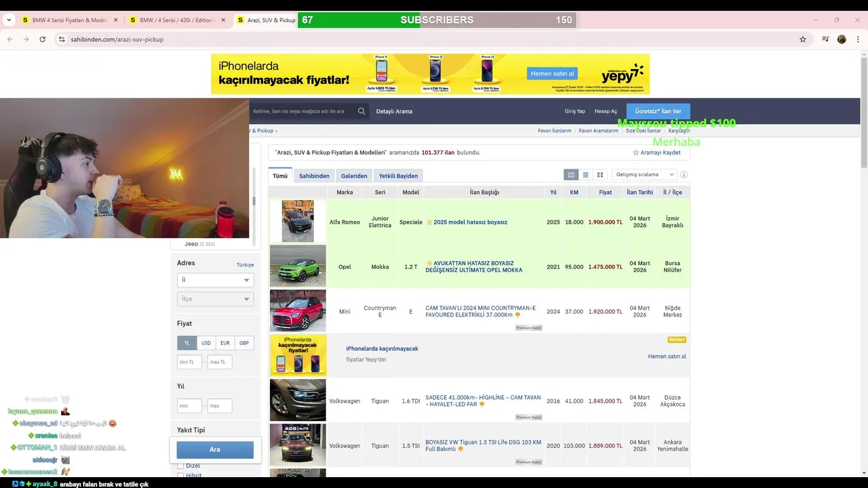The width and height of the screenshot is (868, 488).
Task: Open Detaylı Arama advanced search
Action: pyautogui.click(x=394, y=111)
